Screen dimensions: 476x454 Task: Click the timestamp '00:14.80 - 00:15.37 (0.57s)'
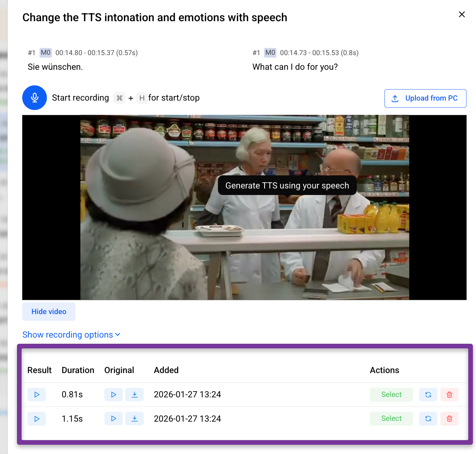click(96, 53)
